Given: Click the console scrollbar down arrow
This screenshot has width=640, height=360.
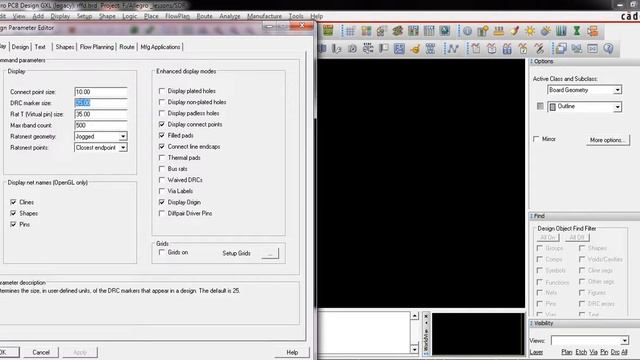Looking at the screenshot, I should click(414, 349).
